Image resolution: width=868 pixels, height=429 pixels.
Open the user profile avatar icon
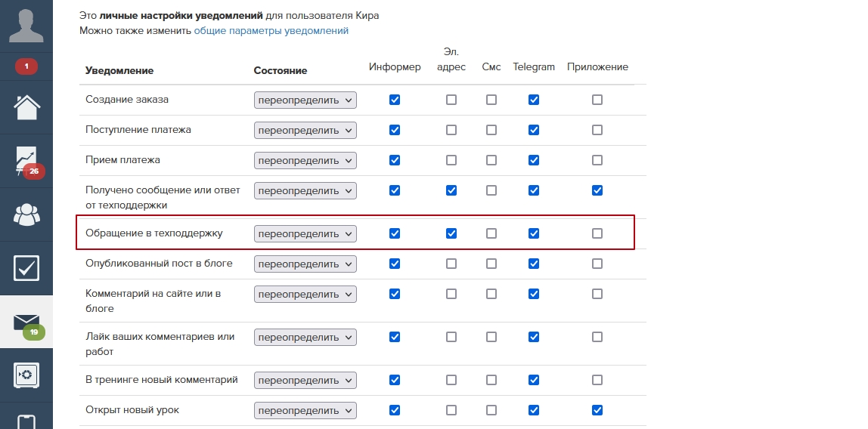[x=26, y=25]
